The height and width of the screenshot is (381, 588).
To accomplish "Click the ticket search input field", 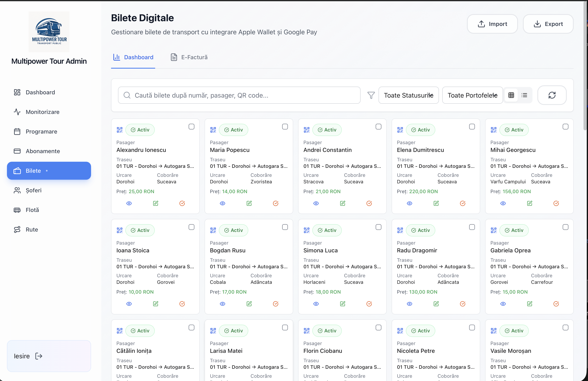I will click(239, 95).
